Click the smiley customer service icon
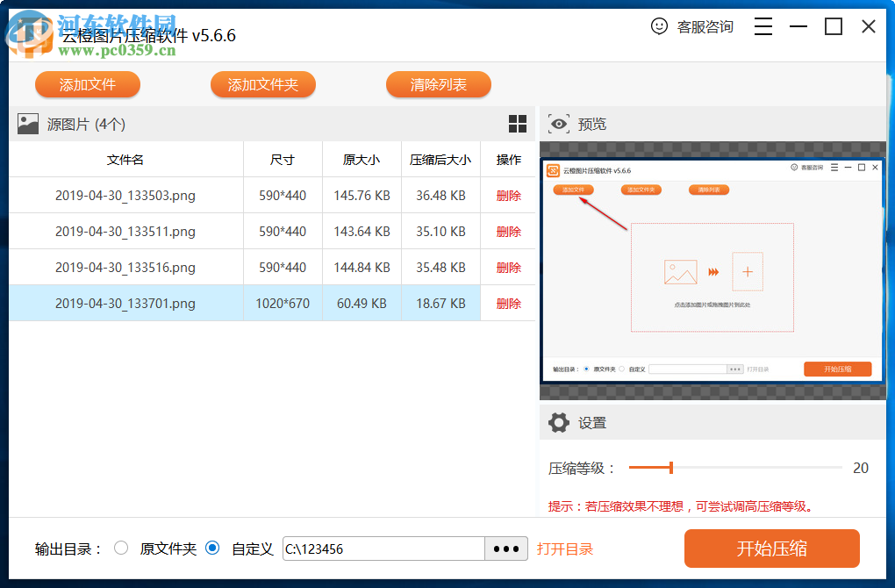Viewport: 895px width, 588px height. (660, 26)
